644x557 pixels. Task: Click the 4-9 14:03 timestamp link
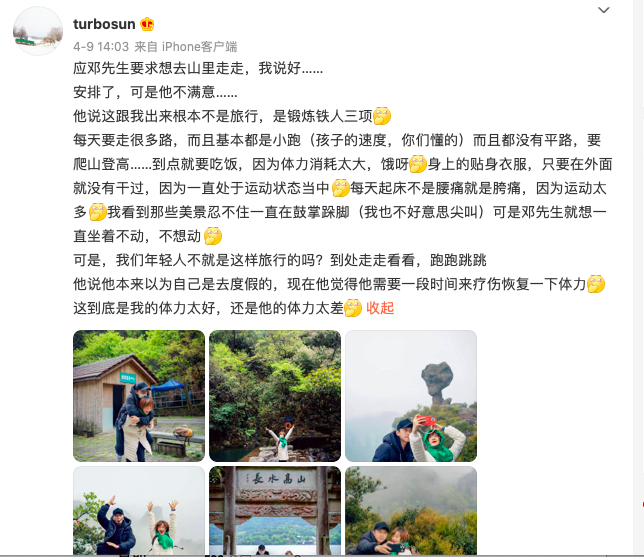(x=101, y=46)
